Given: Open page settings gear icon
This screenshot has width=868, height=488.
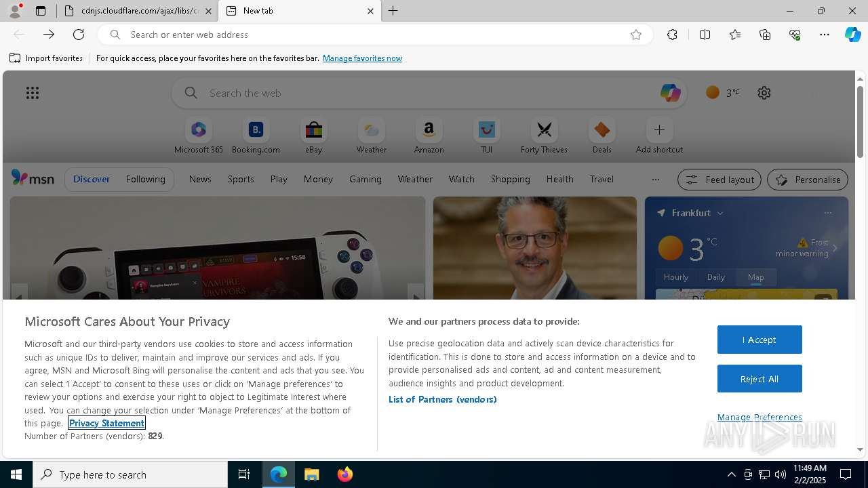Looking at the screenshot, I should (764, 93).
